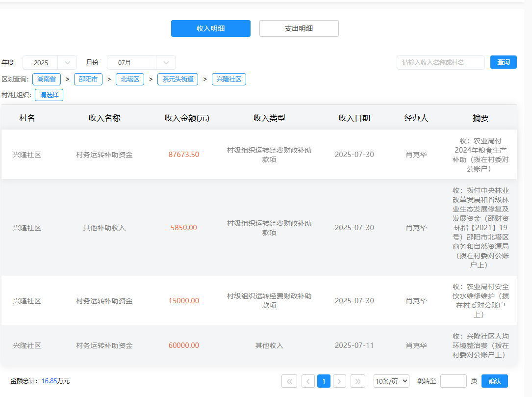
Task: Open 请选择 village organization selector
Action: [49, 95]
